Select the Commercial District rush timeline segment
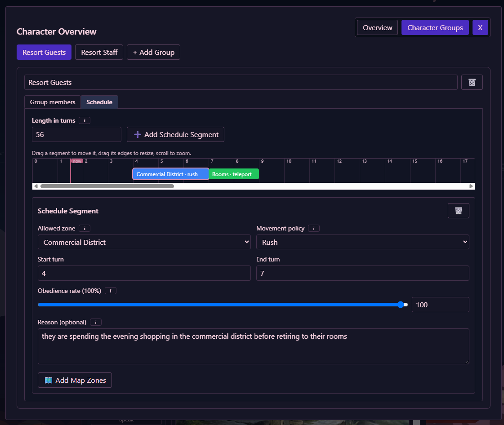The image size is (504, 425). (171, 174)
